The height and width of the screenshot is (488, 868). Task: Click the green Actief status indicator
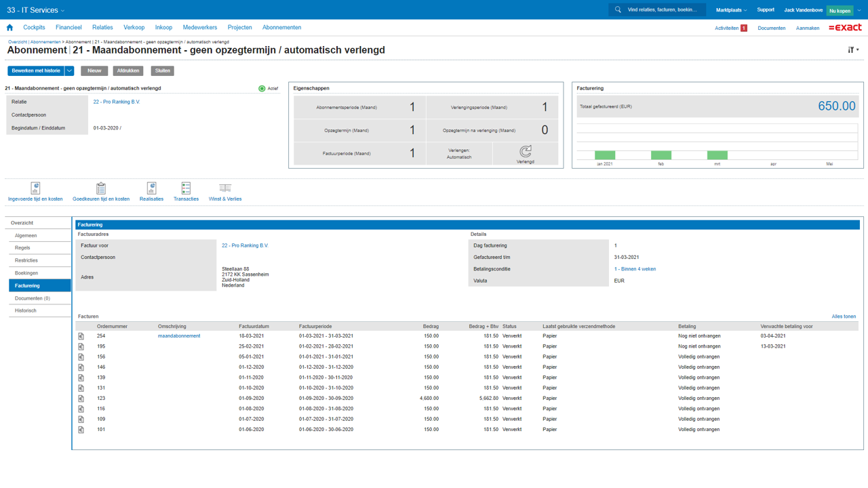pos(262,89)
